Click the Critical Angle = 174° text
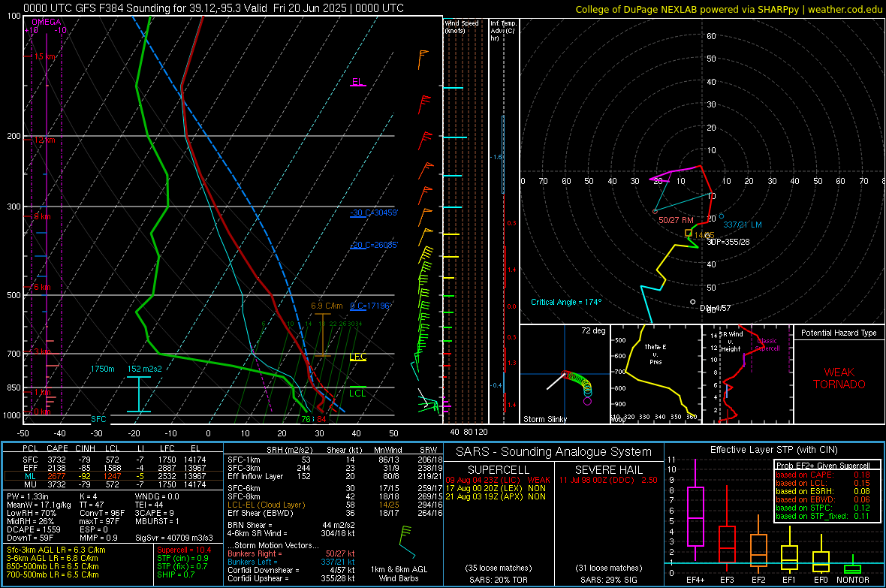Screen dimensions: 886x588 [x=566, y=302]
